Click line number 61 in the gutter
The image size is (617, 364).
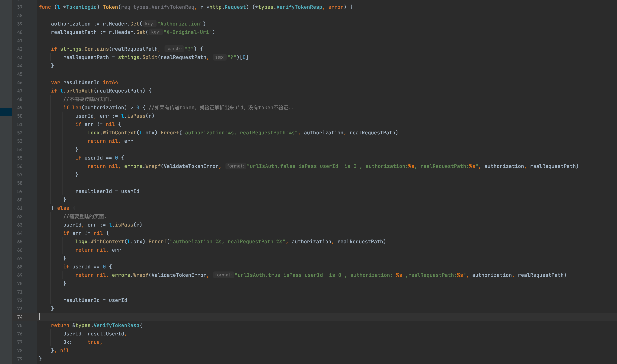coord(20,208)
